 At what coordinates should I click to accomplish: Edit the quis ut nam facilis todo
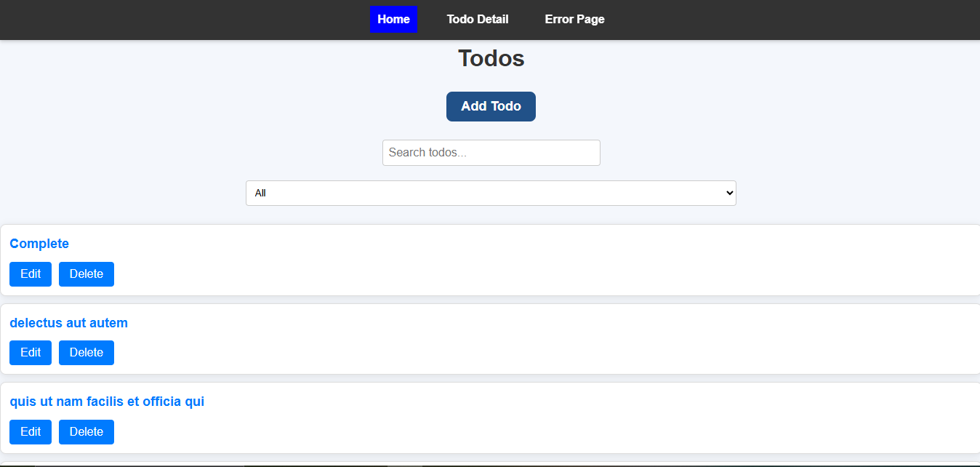point(31,432)
